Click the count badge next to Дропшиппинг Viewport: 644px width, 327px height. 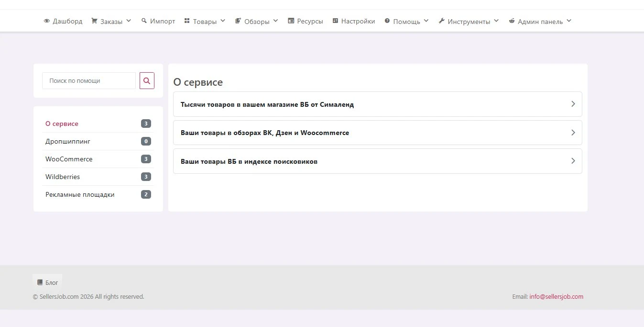tap(146, 141)
